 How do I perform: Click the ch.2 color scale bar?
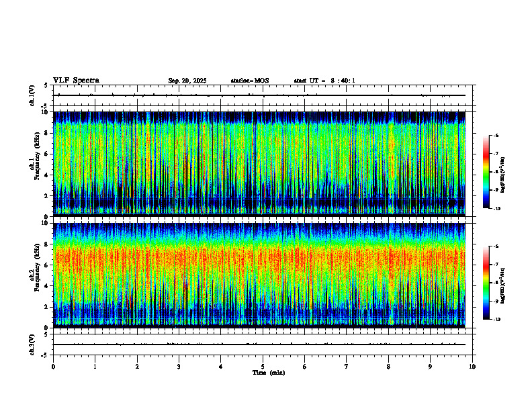(486, 283)
